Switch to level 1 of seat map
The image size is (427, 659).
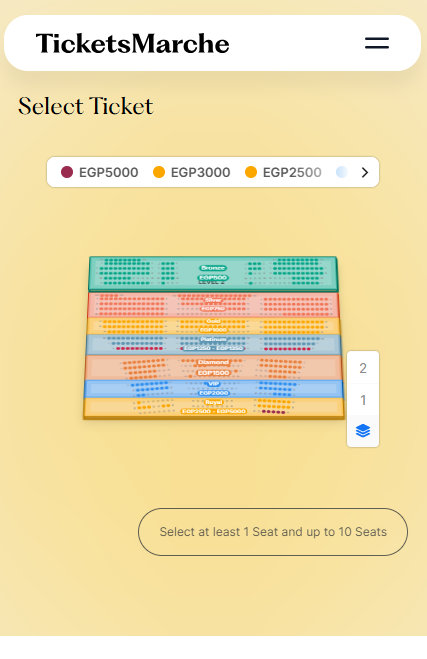[x=363, y=400]
